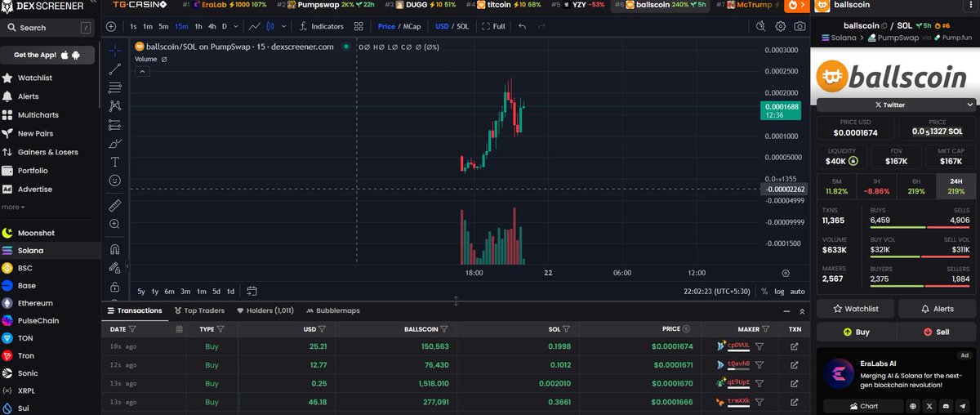Screen dimensions: 980x415
Task: Set date range to 5d
Action: point(216,291)
